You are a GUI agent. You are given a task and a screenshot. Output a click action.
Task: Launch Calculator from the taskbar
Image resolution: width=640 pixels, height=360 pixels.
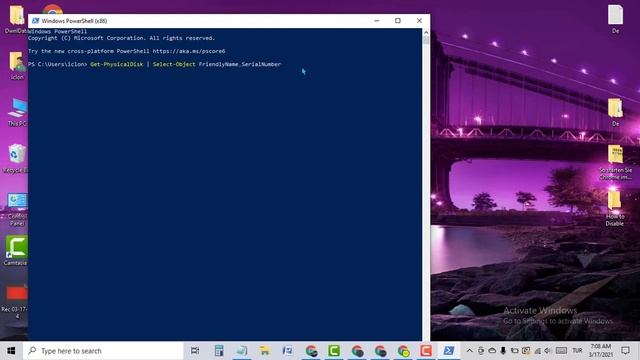click(219, 351)
